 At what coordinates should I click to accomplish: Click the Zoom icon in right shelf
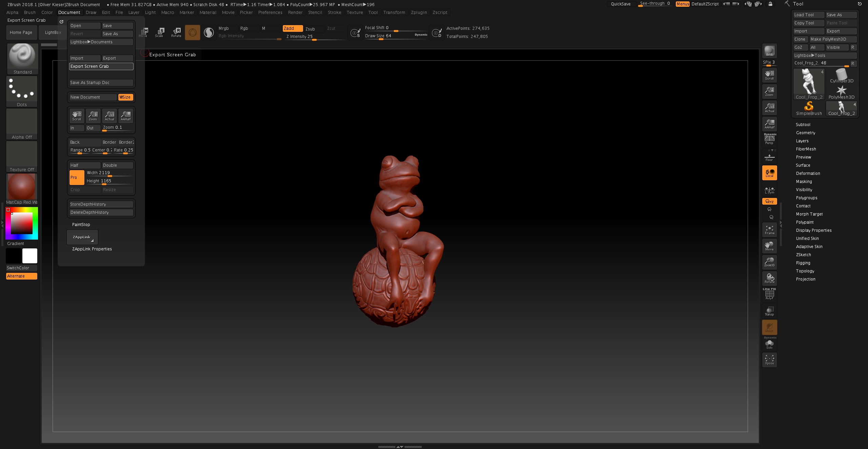click(x=769, y=91)
